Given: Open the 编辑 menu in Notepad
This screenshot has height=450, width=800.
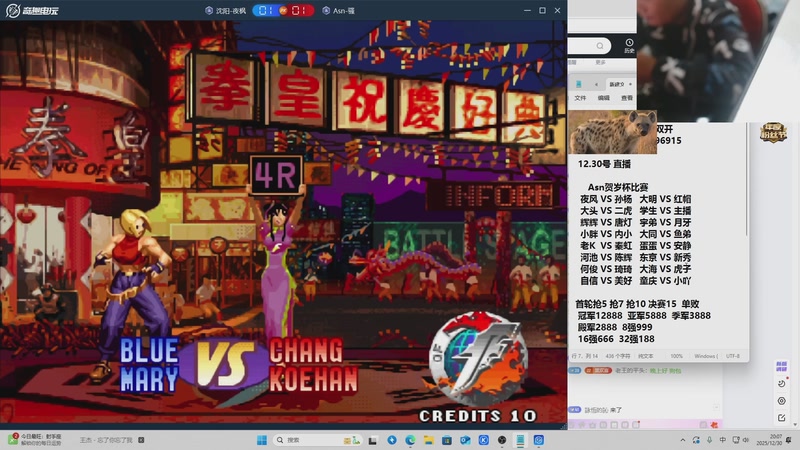Looking at the screenshot, I should click(604, 98).
